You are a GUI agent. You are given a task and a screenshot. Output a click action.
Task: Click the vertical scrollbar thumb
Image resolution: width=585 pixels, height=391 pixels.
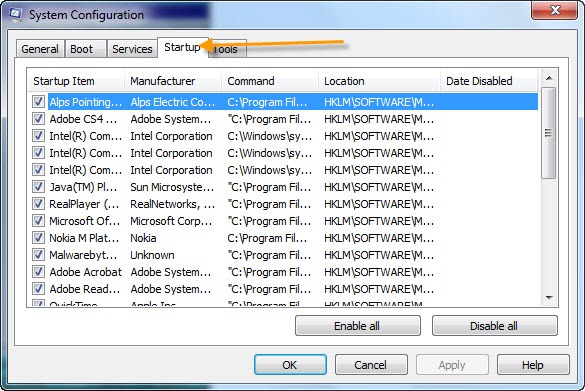549,133
